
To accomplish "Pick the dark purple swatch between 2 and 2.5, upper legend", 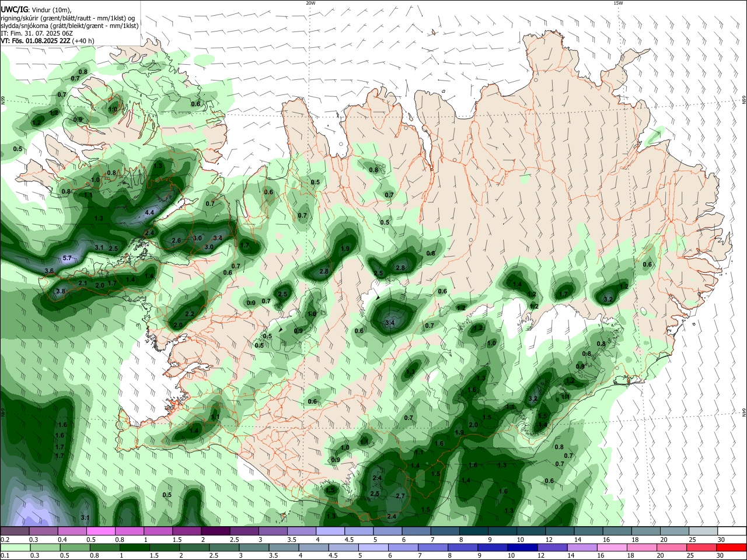I will point(215,531).
